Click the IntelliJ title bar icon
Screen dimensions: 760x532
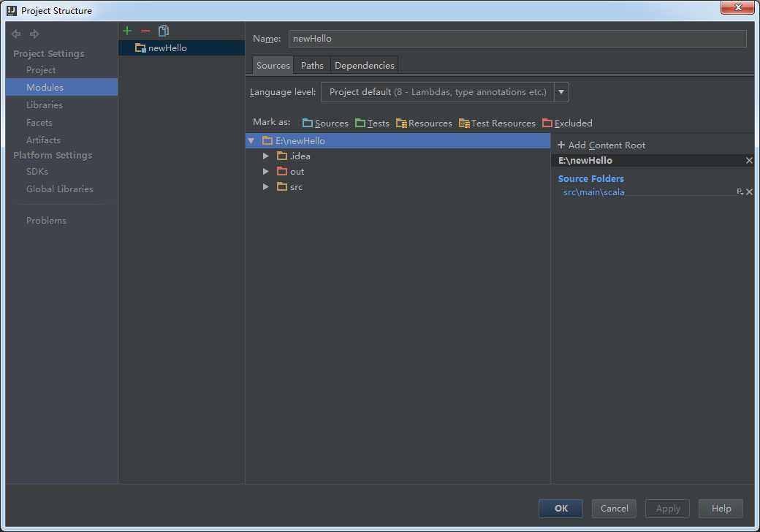[12, 11]
